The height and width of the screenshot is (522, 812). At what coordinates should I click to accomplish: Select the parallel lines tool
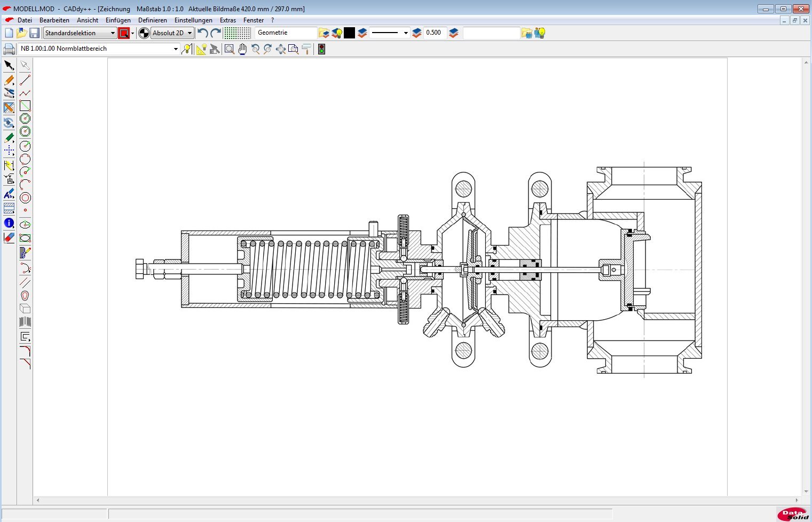click(25, 282)
